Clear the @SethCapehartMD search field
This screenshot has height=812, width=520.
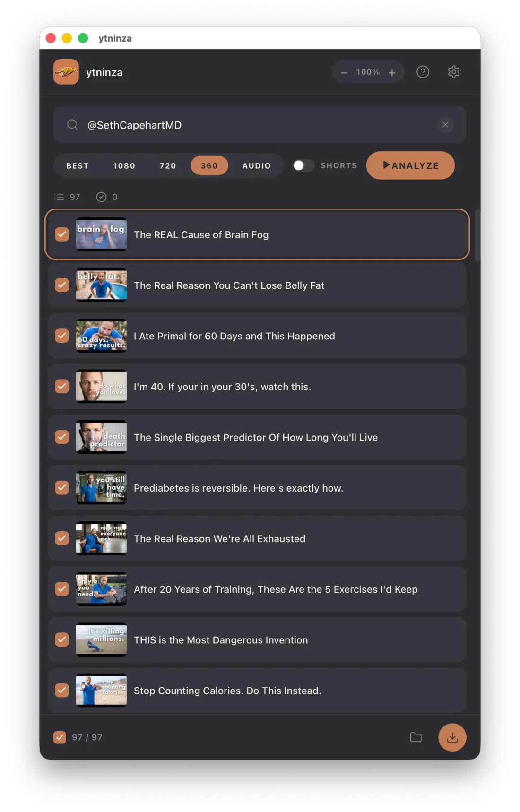tap(445, 125)
